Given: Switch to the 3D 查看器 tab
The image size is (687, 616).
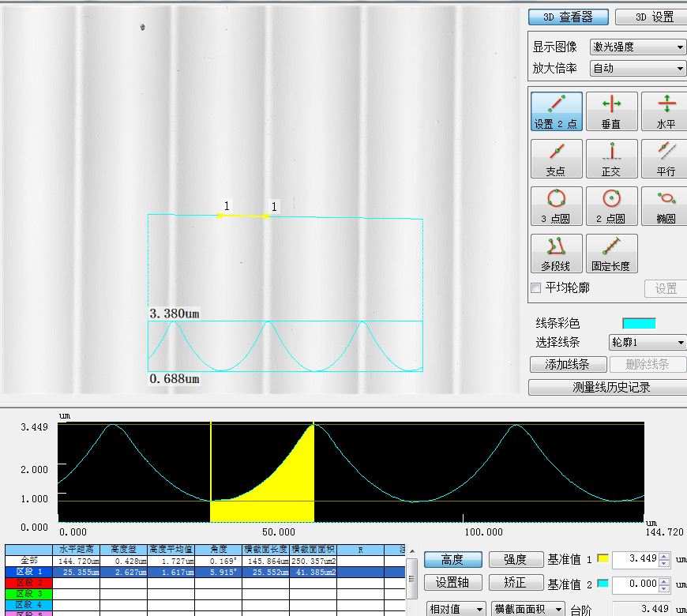Looking at the screenshot, I should (569, 17).
